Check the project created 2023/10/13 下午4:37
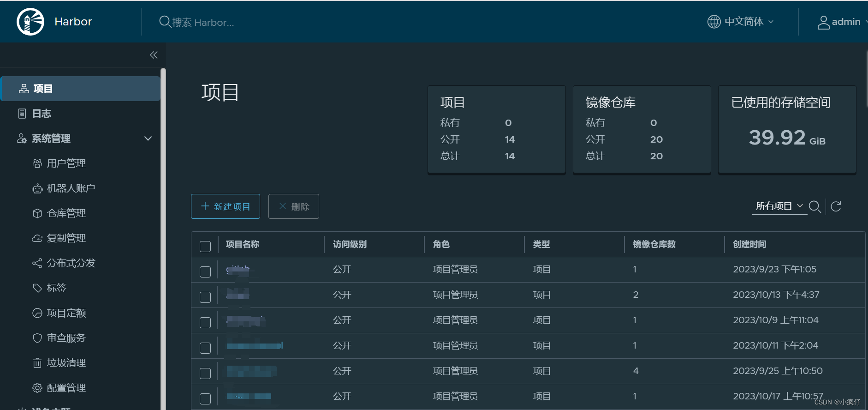The height and width of the screenshot is (410, 868). (205, 297)
